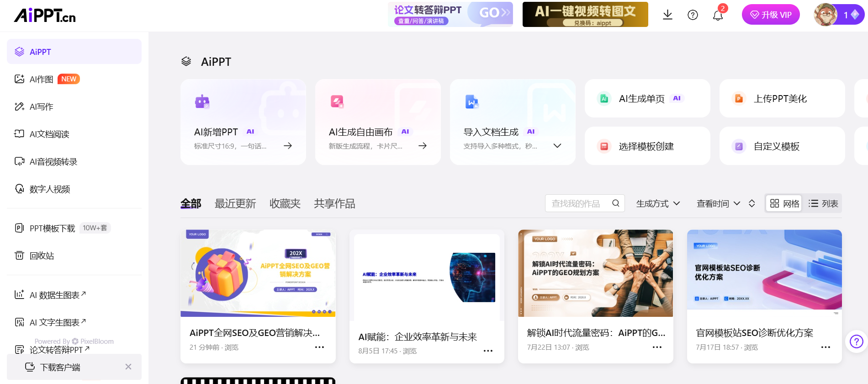
Task: Select AiPPT item in sidebar
Action: 74,52
